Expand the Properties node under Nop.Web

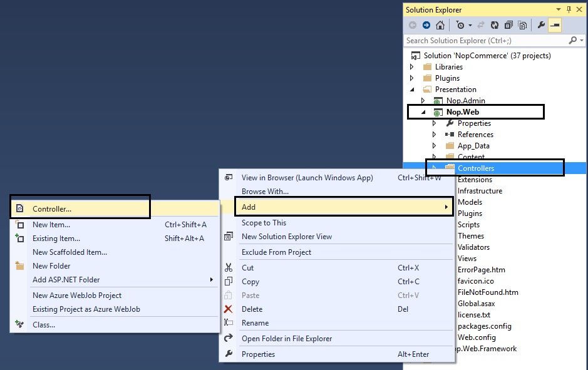pyautogui.click(x=434, y=123)
